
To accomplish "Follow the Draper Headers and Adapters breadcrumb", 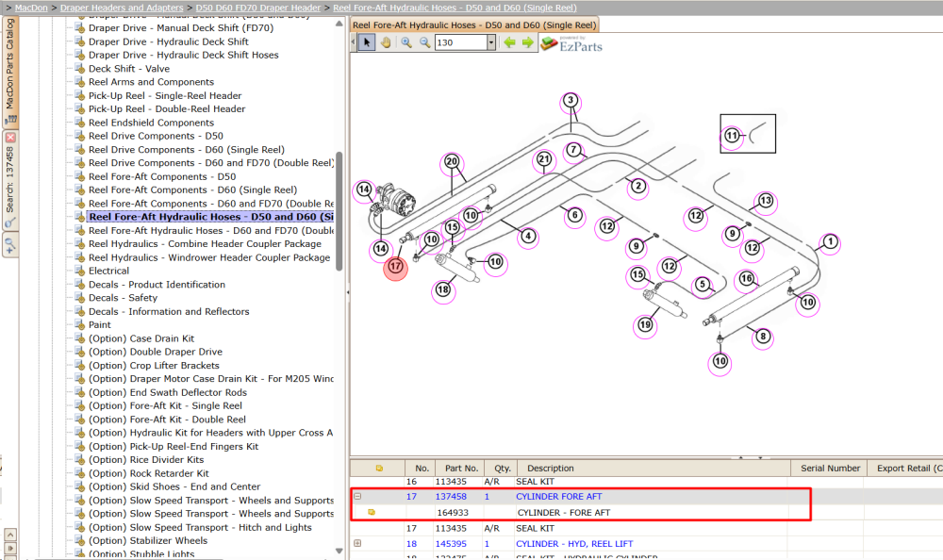I will coord(122,8).
